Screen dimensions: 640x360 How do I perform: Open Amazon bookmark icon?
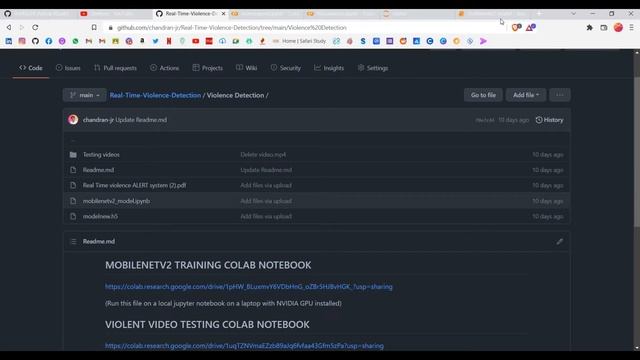coord(142,41)
